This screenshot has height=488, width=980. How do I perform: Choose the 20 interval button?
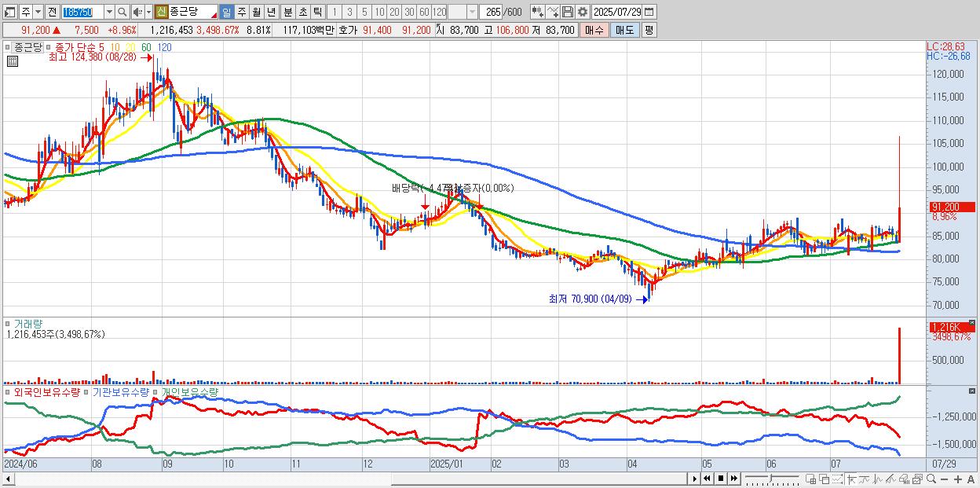(394, 13)
